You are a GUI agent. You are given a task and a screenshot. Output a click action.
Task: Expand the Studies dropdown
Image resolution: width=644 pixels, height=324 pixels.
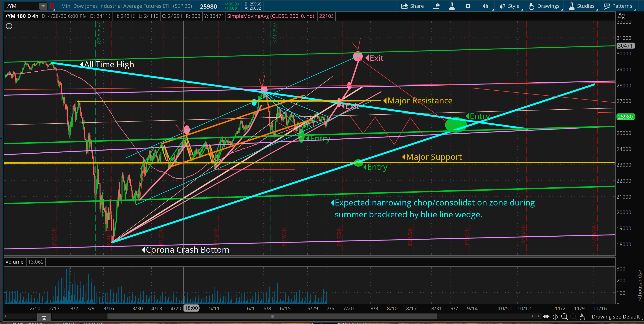[x=582, y=6]
